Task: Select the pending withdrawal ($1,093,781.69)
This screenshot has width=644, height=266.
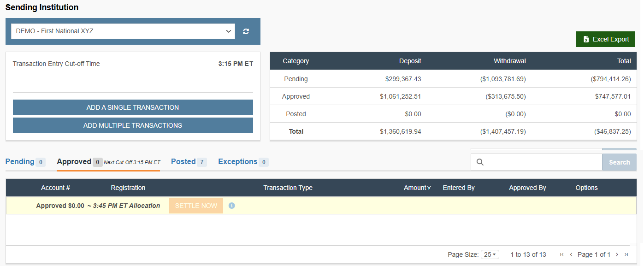Action: 503,79
